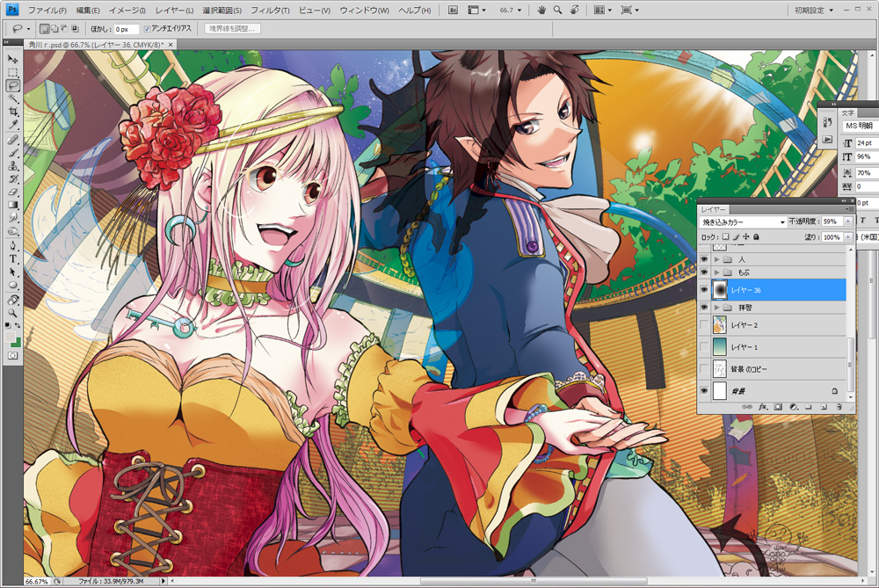The image size is (879, 588).
Task: Lock image pixels with brush icon
Action: pyautogui.click(x=736, y=237)
